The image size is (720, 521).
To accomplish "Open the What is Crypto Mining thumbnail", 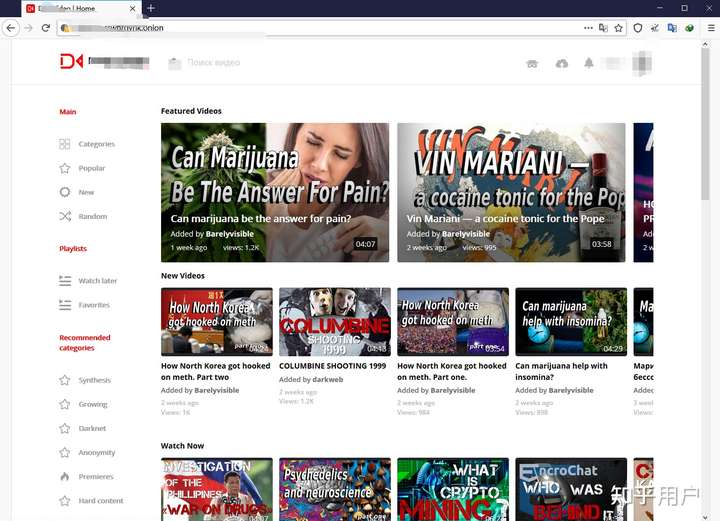I will point(453,489).
